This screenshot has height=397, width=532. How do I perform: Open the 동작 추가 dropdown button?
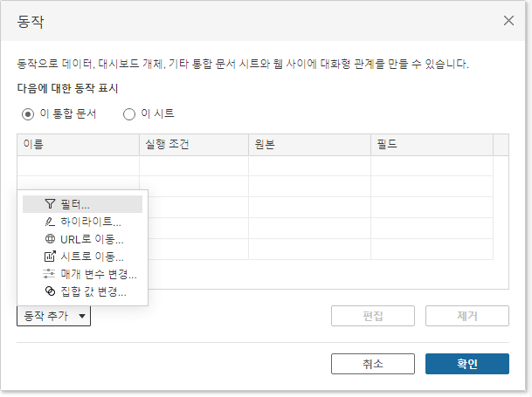pyautogui.click(x=53, y=316)
